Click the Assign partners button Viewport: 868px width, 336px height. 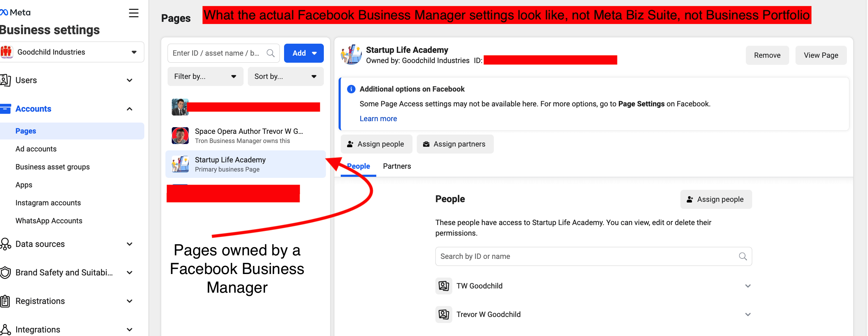455,144
